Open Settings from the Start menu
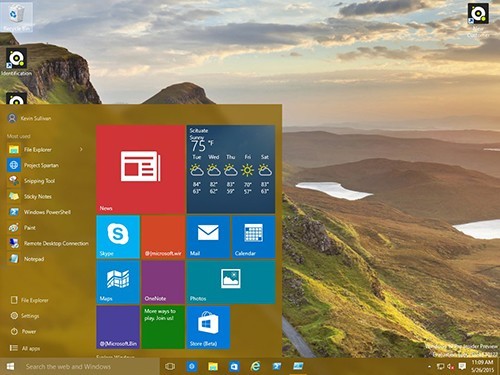The image size is (500, 375). click(25, 316)
